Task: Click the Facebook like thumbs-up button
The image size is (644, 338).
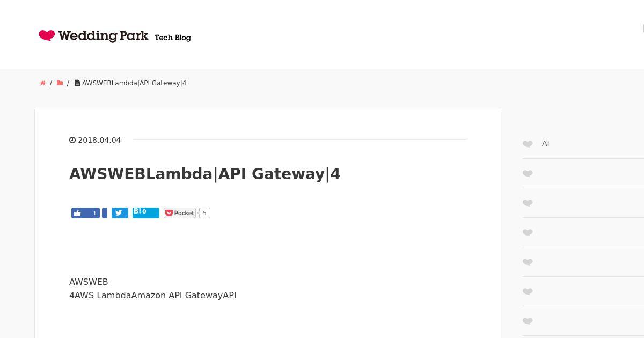Action: [x=85, y=213]
